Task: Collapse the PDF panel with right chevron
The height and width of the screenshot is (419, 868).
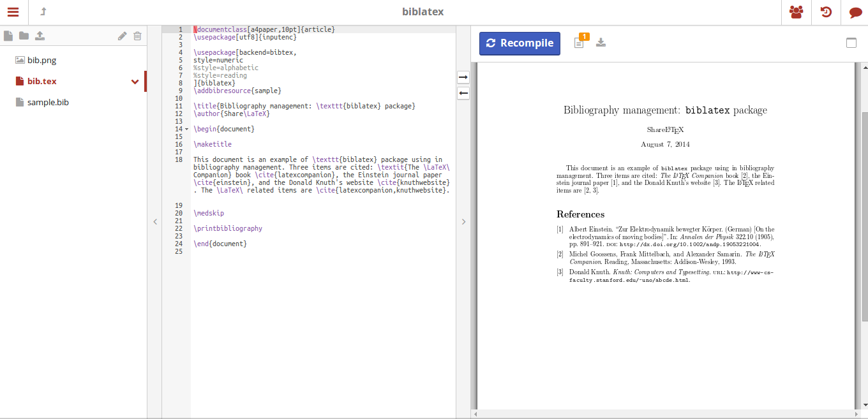Action: point(463,222)
